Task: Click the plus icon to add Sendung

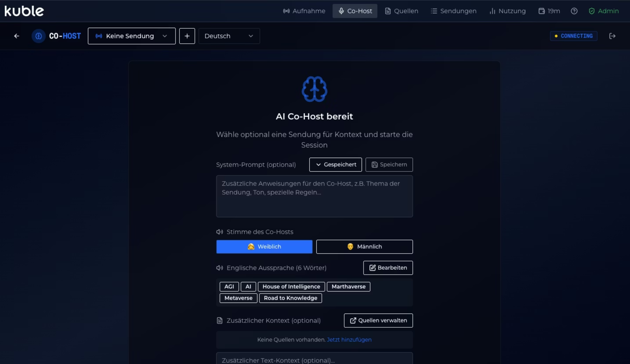Action: 187,36
